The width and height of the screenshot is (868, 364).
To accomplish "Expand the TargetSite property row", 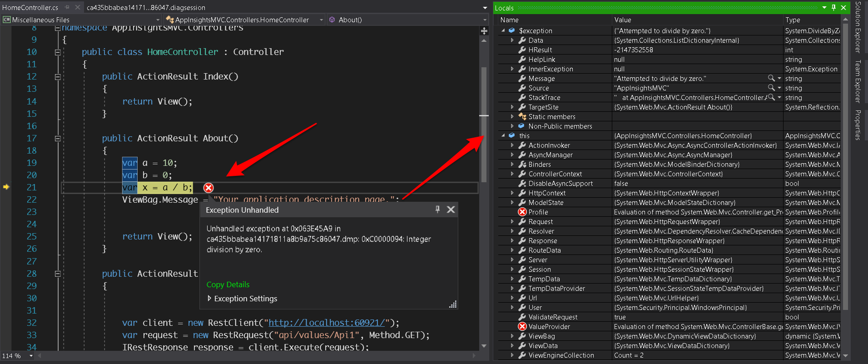I will tap(512, 107).
